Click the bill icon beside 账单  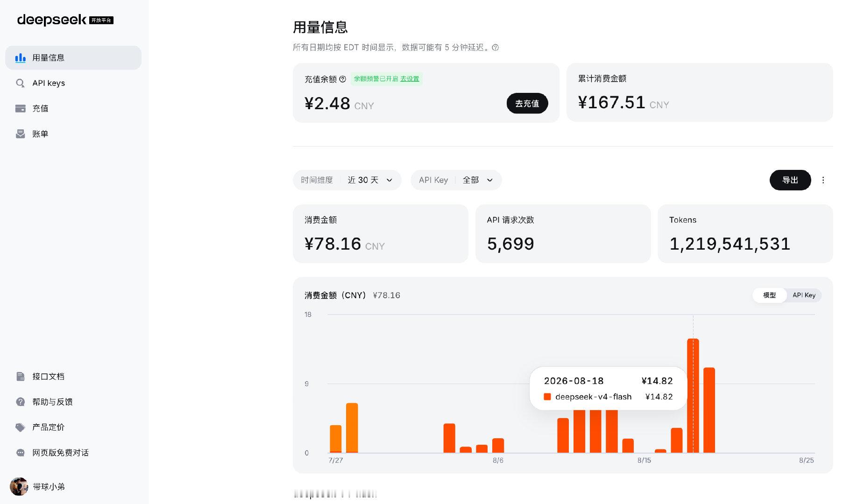(20, 134)
